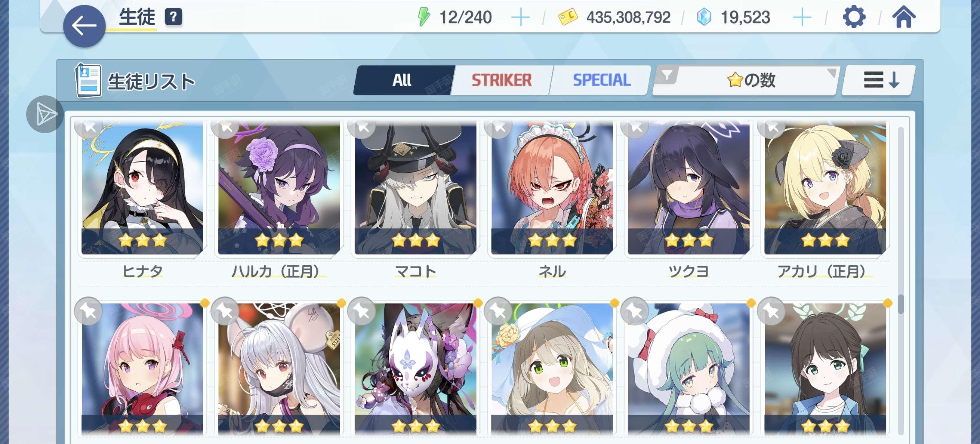Switch to the SPECIAL tab
The image size is (980, 444).
coord(601,80)
